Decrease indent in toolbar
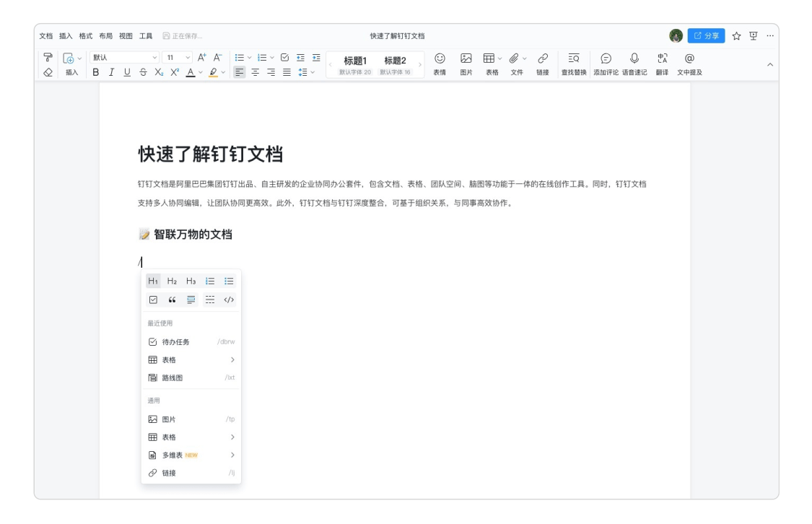Viewport: 812px width, 524px height. (300, 58)
